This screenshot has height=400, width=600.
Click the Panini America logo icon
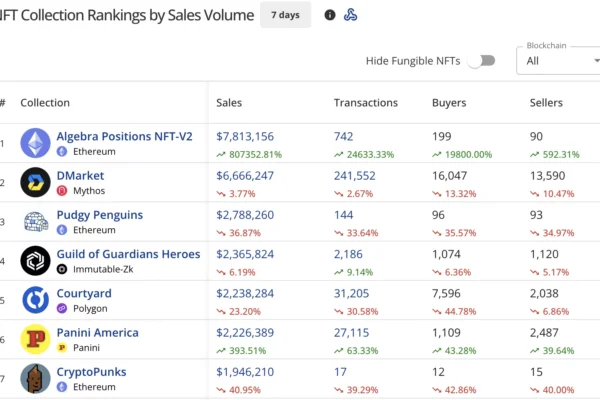36,339
